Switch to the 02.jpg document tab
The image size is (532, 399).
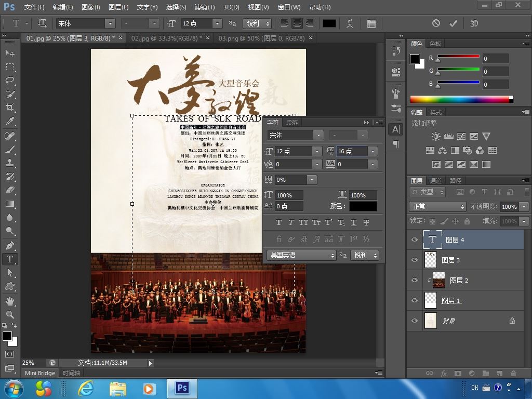point(166,38)
